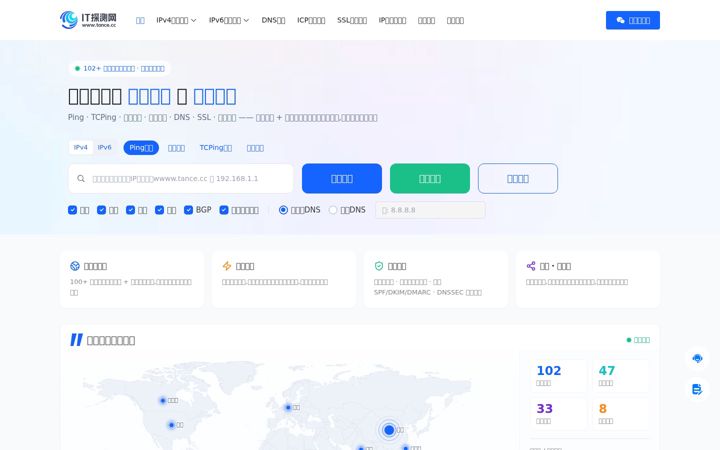The width and height of the screenshot is (720, 450).
Task: Click the orange lightning bolt card icon
Action: 227,266
